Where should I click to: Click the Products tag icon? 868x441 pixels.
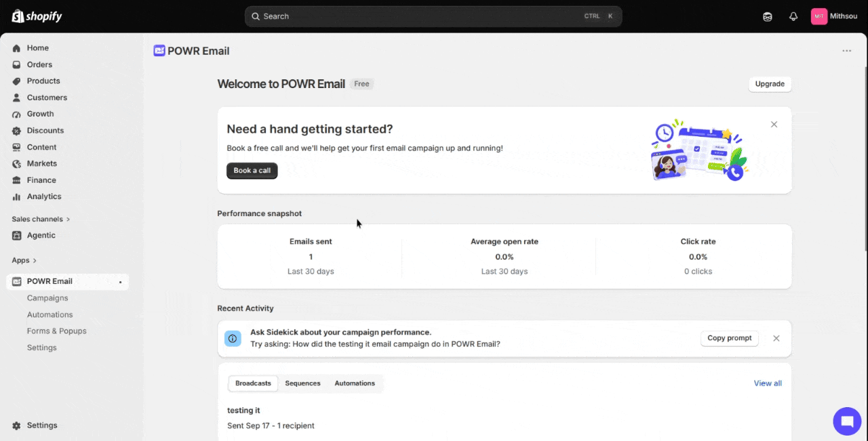[16, 81]
